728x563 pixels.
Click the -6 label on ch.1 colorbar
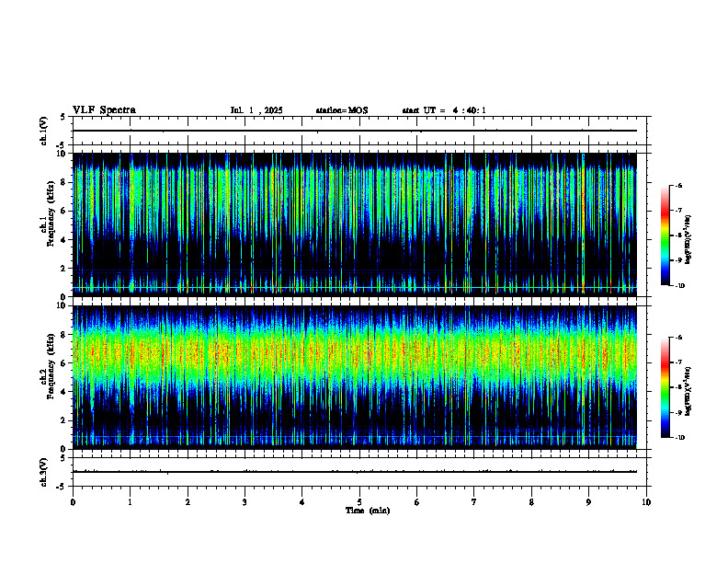678,185
